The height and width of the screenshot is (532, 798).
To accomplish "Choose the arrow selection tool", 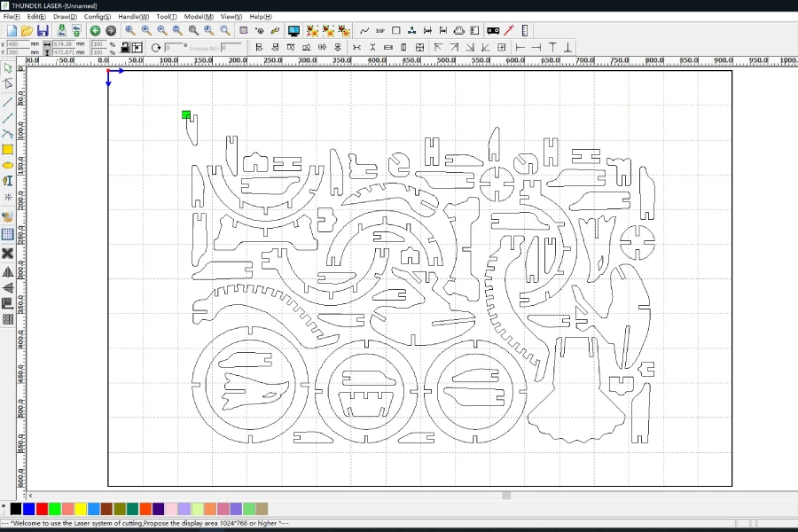I will pos(8,68).
